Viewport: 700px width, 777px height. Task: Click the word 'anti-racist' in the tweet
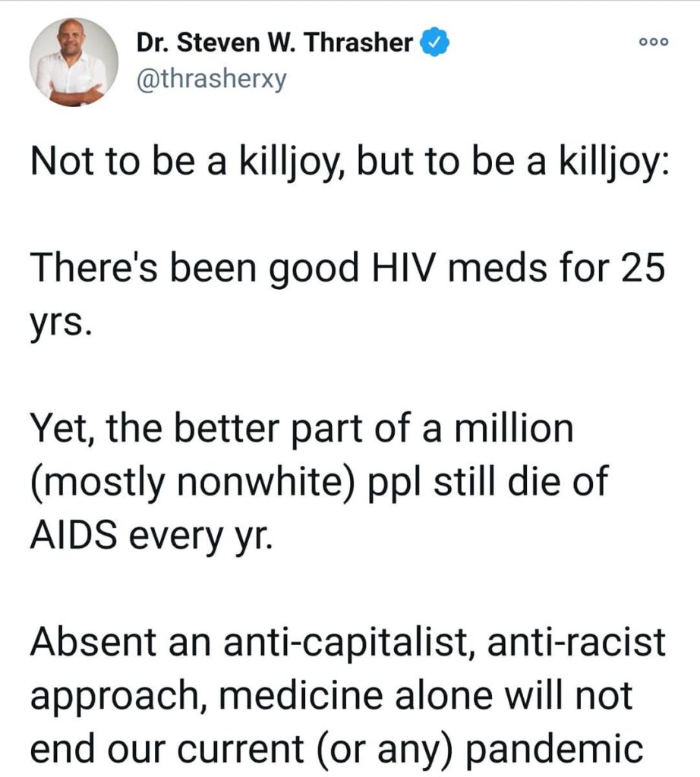tap(576, 642)
